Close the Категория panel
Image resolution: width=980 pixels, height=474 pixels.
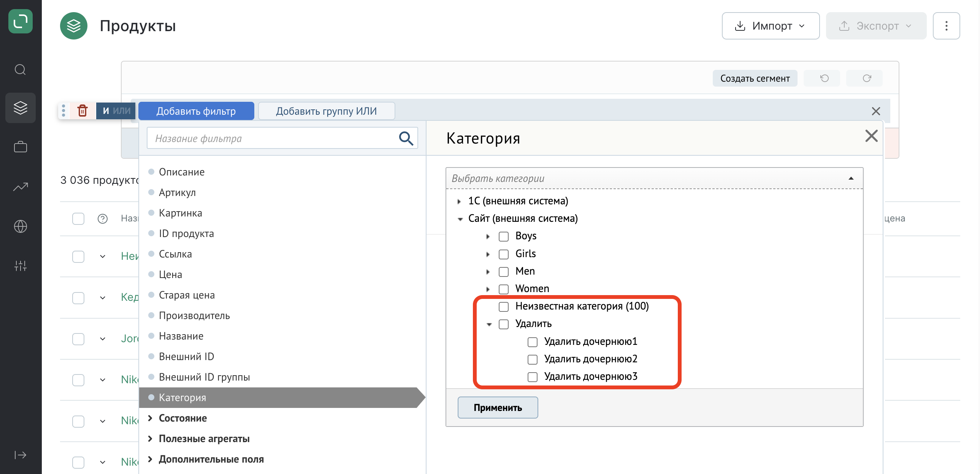click(x=871, y=136)
